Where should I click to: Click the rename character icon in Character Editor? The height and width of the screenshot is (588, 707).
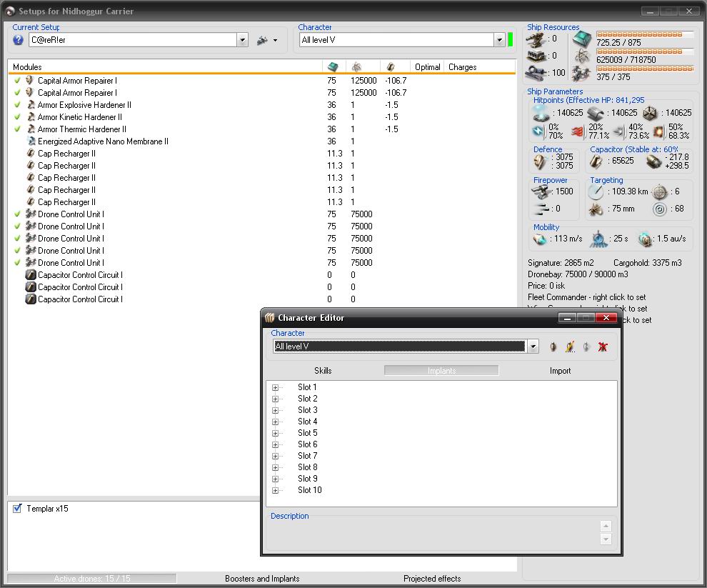[x=570, y=347]
